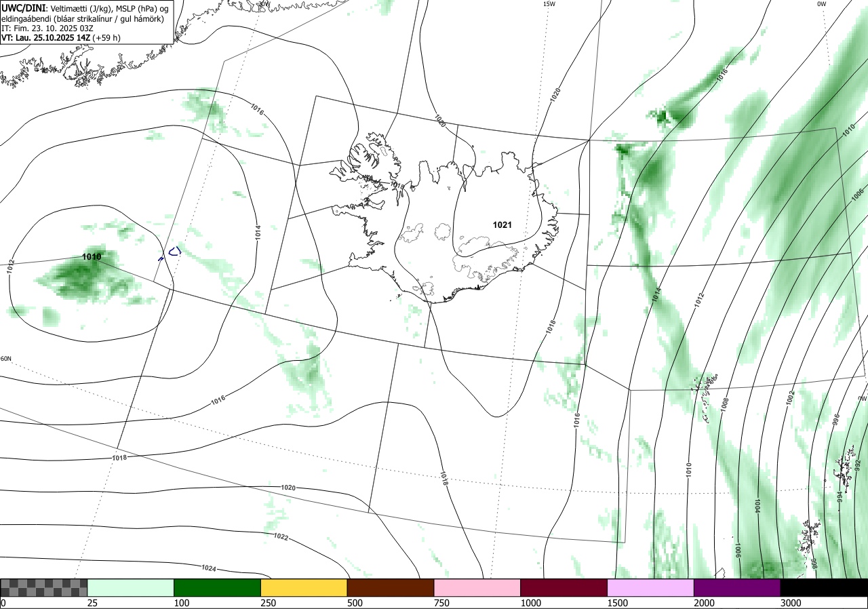
Task: Click the legend tick label 100
Action: 181,603
